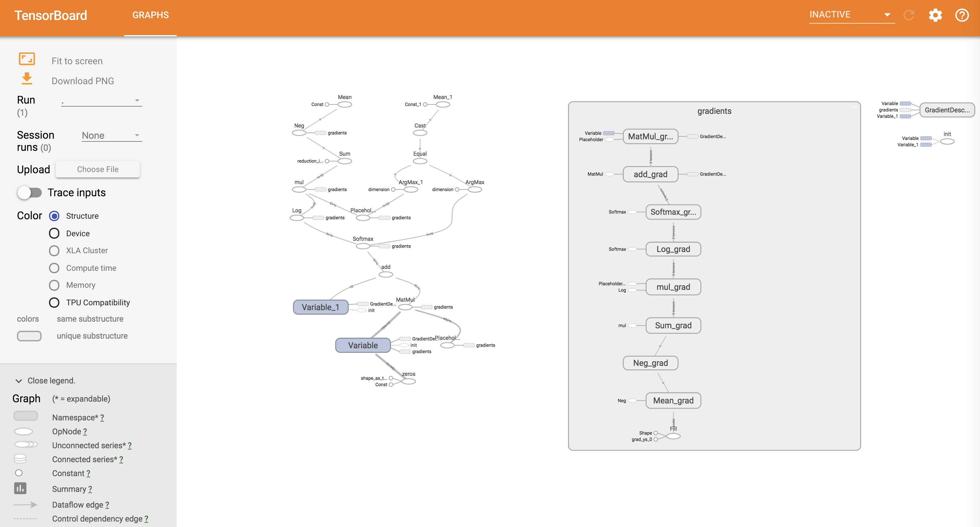Click the Download PNG icon
Screen dimensions: 980x527
click(27, 81)
